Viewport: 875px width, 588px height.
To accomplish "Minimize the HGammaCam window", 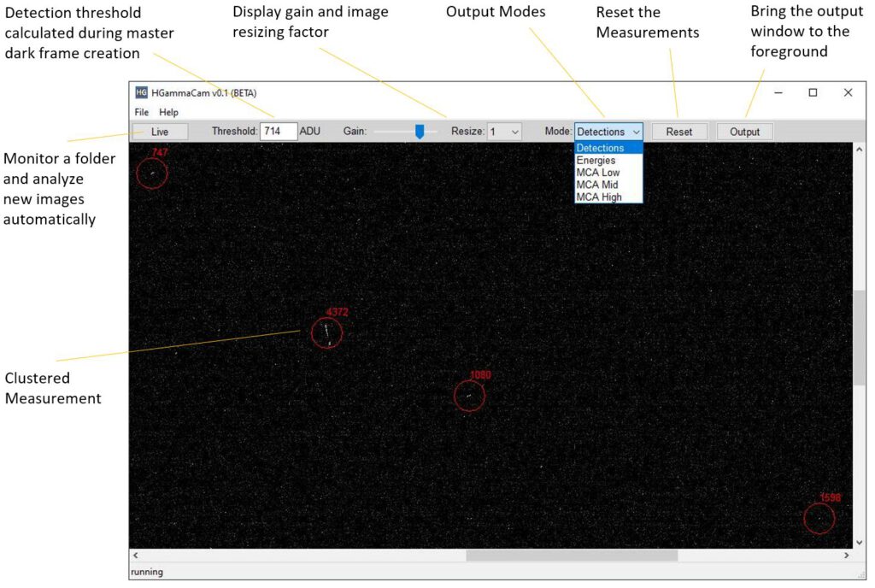I will (x=778, y=92).
